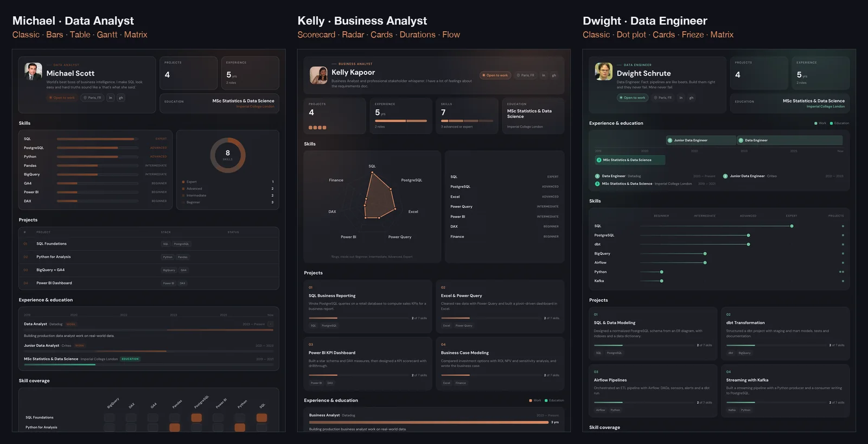Click Dwight Schrute's profile photo
Image resolution: width=868 pixels, height=444 pixels.
(604, 71)
